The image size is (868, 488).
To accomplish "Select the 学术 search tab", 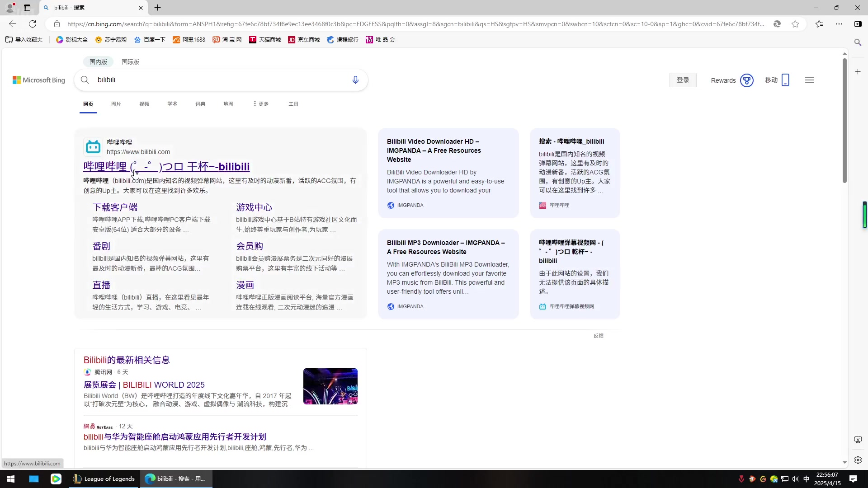I will [172, 104].
